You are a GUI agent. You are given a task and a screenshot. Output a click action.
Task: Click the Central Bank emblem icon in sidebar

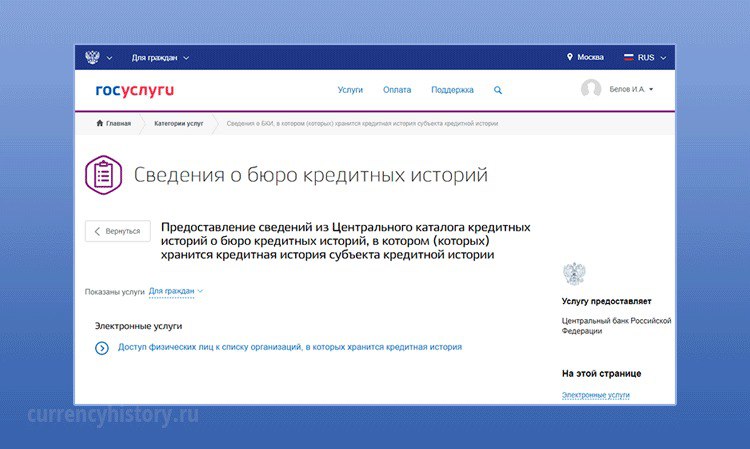point(574,274)
